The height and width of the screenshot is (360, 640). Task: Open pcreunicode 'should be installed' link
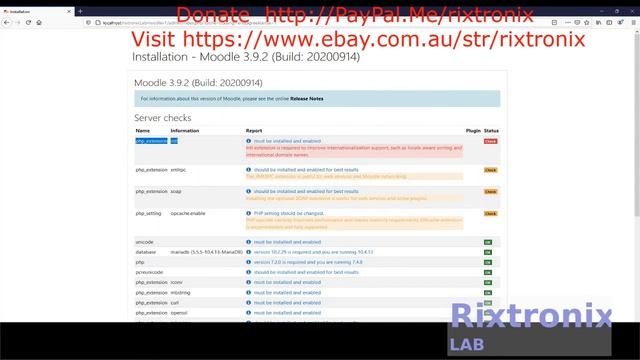point(306,272)
